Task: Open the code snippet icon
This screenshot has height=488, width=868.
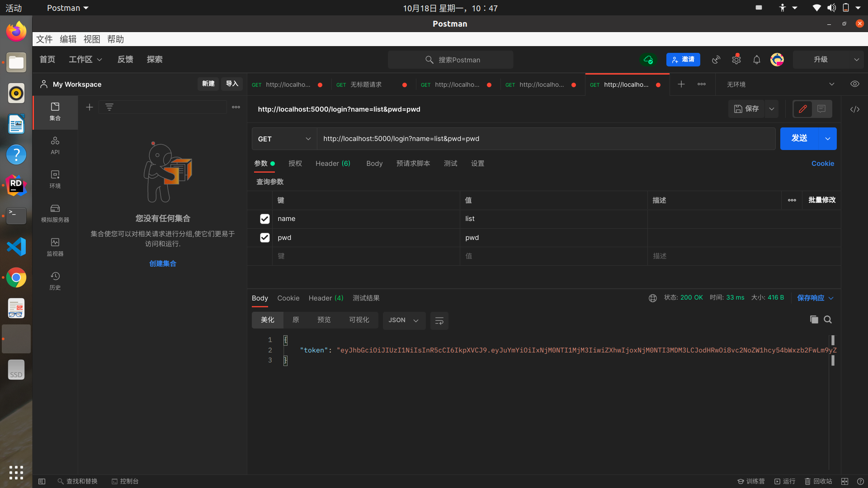Action: pos(855,109)
